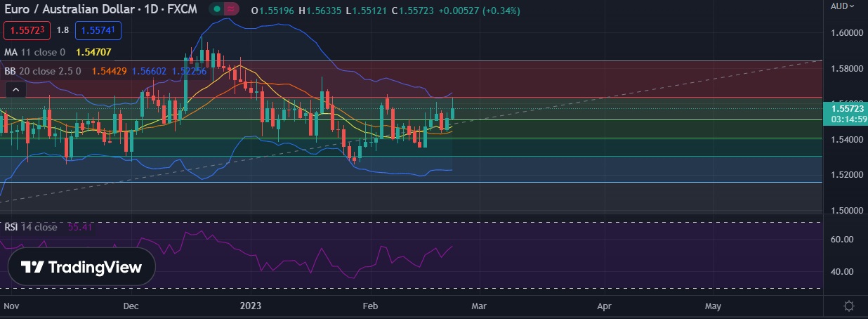Screen dimensions: 868x319
Task: Collapse the indicator legend with chevron button
Action: pos(15,89)
